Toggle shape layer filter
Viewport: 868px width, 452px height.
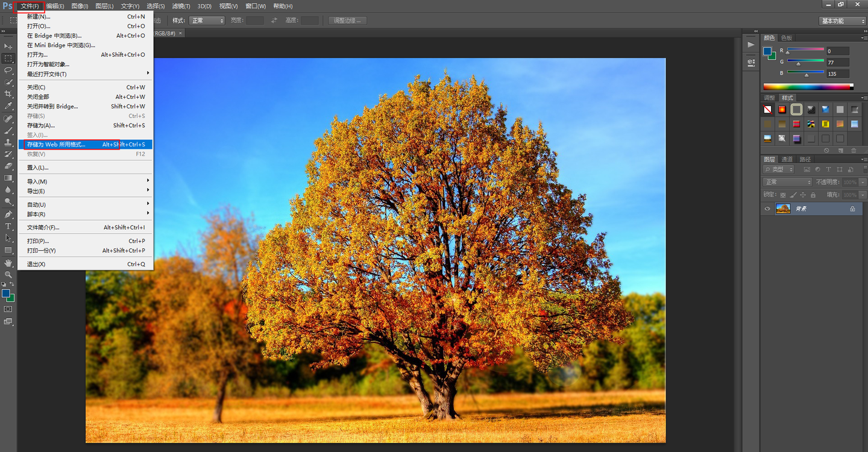pos(840,169)
